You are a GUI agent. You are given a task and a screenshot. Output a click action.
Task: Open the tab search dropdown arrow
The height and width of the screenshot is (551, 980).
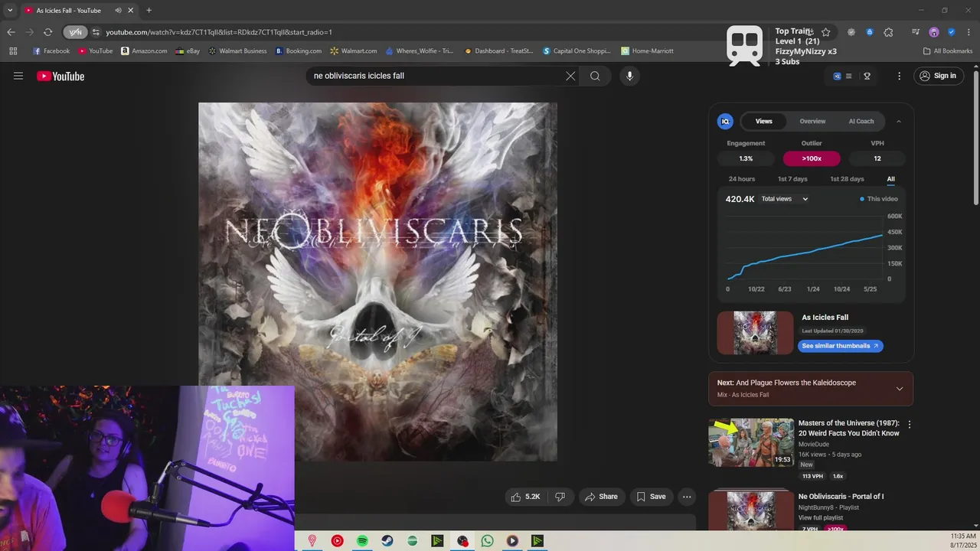[x=10, y=10]
